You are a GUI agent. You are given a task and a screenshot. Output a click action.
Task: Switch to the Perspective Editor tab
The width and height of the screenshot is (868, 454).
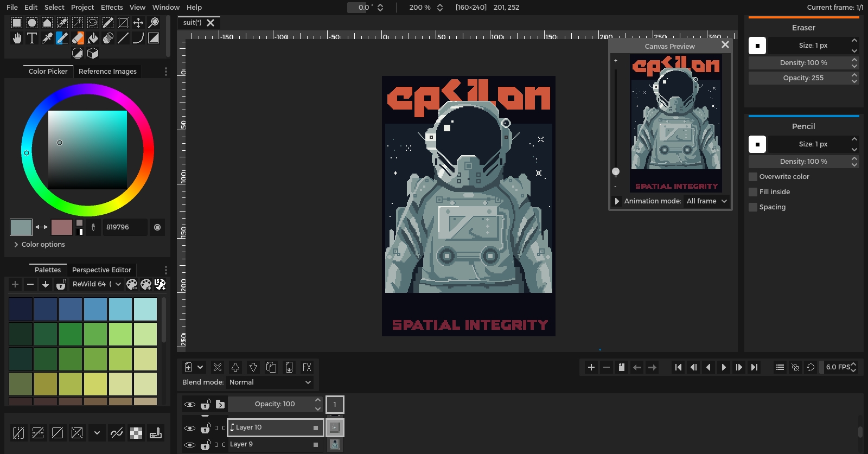(x=101, y=270)
